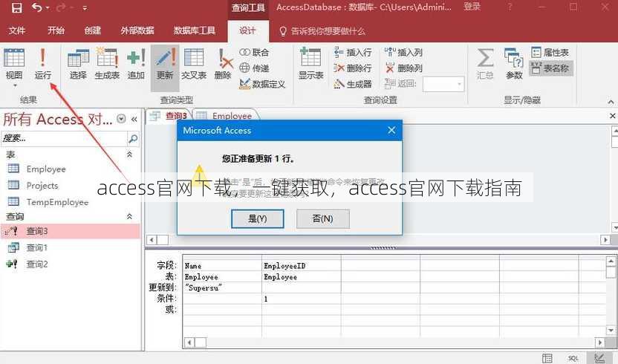Open the navigation pane category dropdown arrow

[x=121, y=119]
